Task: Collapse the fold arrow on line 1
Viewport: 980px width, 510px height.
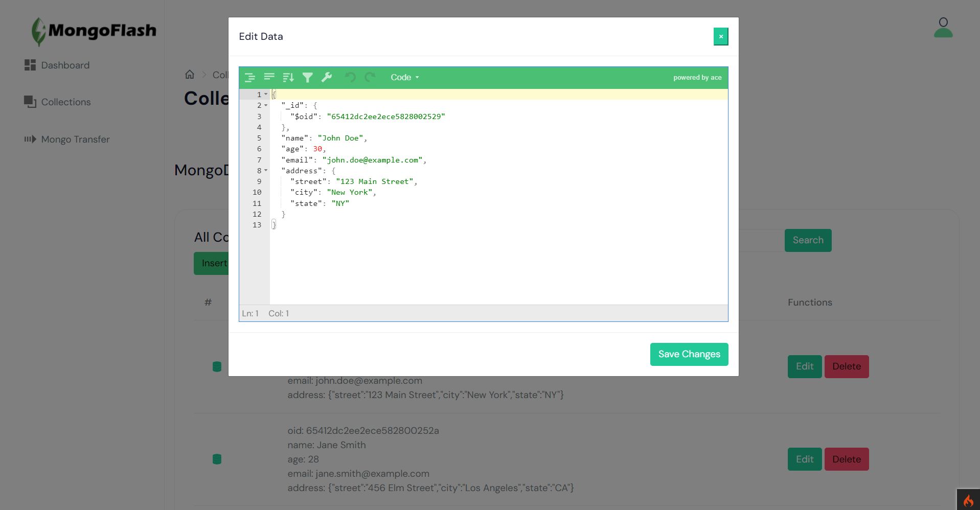Action: coord(266,95)
